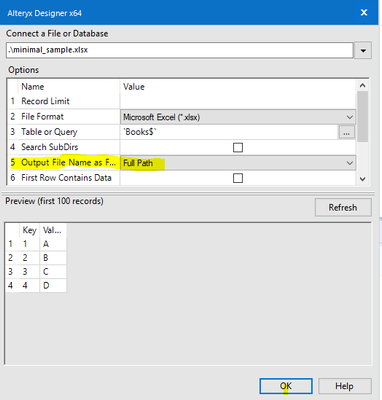Enable the Search SubDirs checkbox
The image size is (382, 400).
pos(238,147)
